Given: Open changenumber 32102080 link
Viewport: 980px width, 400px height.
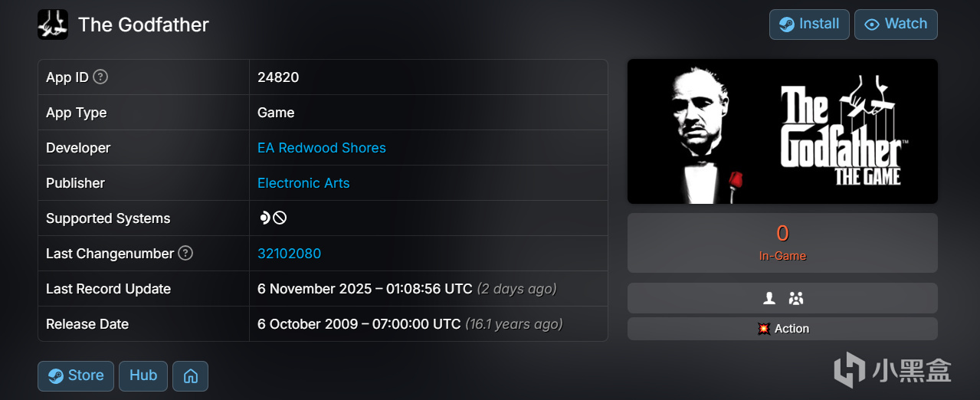Looking at the screenshot, I should pos(289,254).
